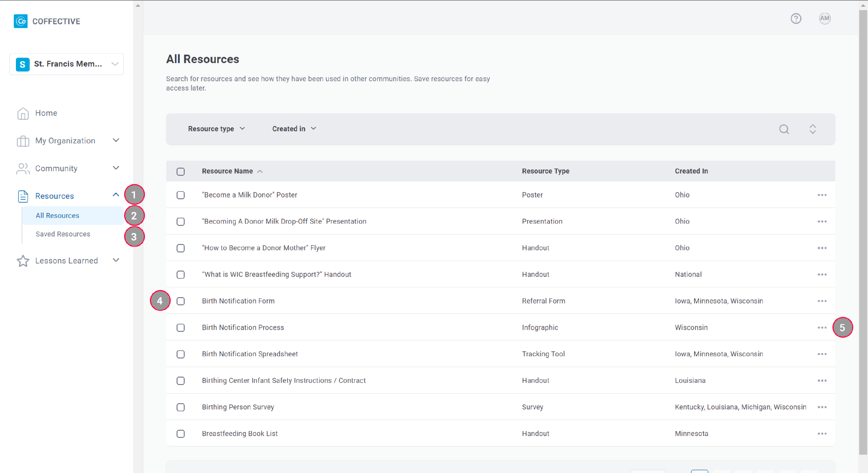Click the Coffective logo icon
The image size is (868, 473).
(21, 21)
